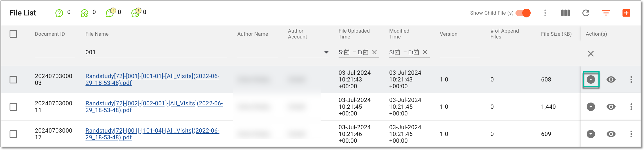
Task: View file with eye icon, 609 KB row
Action: click(x=611, y=134)
